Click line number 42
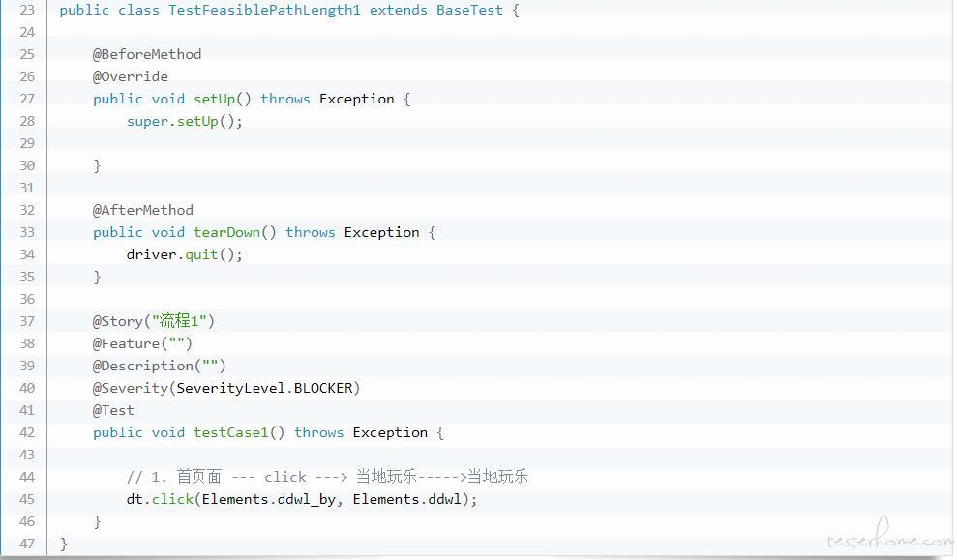The height and width of the screenshot is (560, 957). (x=27, y=433)
